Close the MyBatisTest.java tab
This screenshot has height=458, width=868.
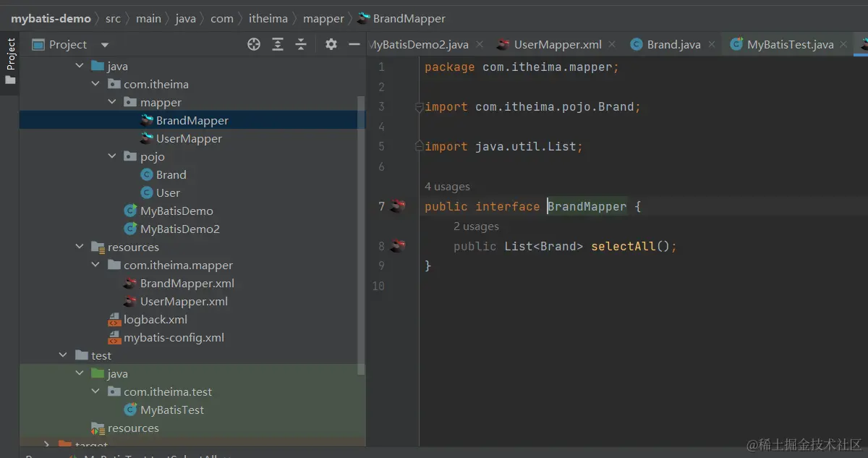[x=844, y=45]
